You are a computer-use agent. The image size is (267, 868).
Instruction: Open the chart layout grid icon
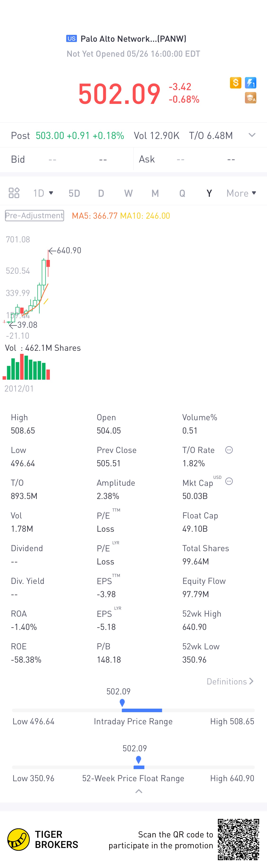14,193
